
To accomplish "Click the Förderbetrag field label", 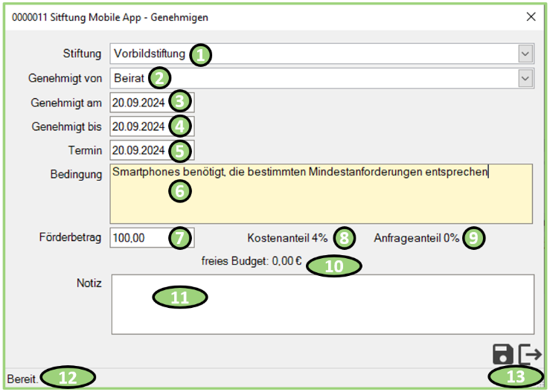I will coord(70,238).
